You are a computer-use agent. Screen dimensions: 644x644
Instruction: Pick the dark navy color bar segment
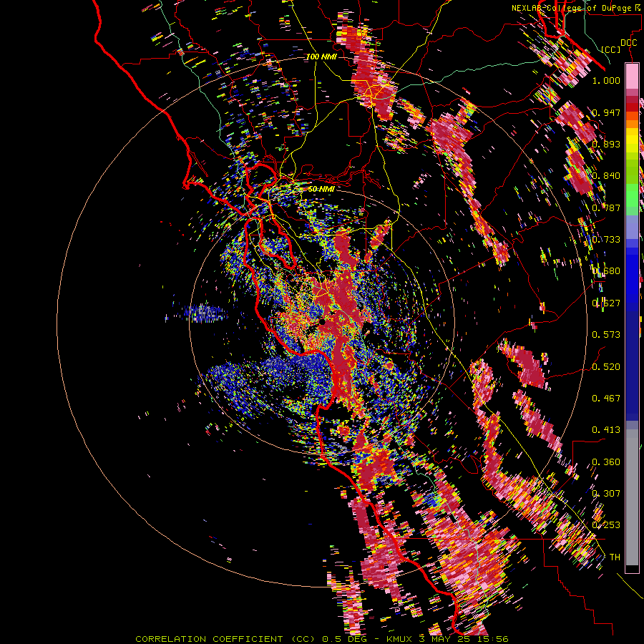click(x=632, y=366)
